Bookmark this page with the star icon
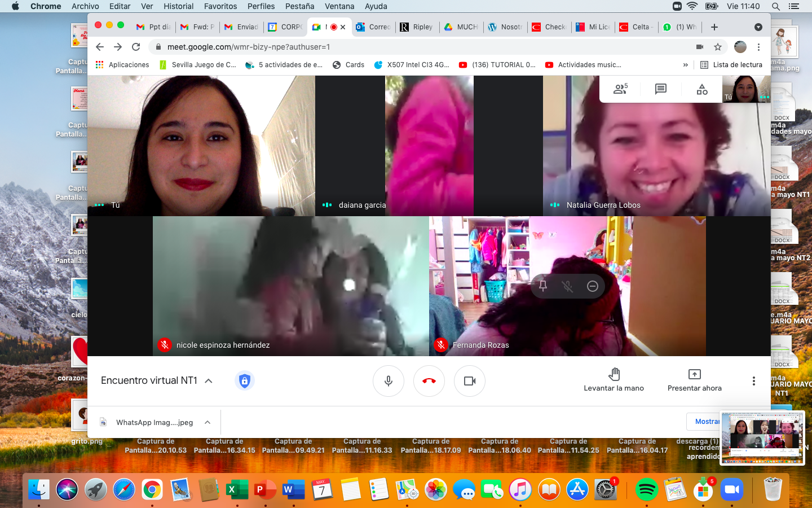The width and height of the screenshot is (812, 508). point(717,47)
